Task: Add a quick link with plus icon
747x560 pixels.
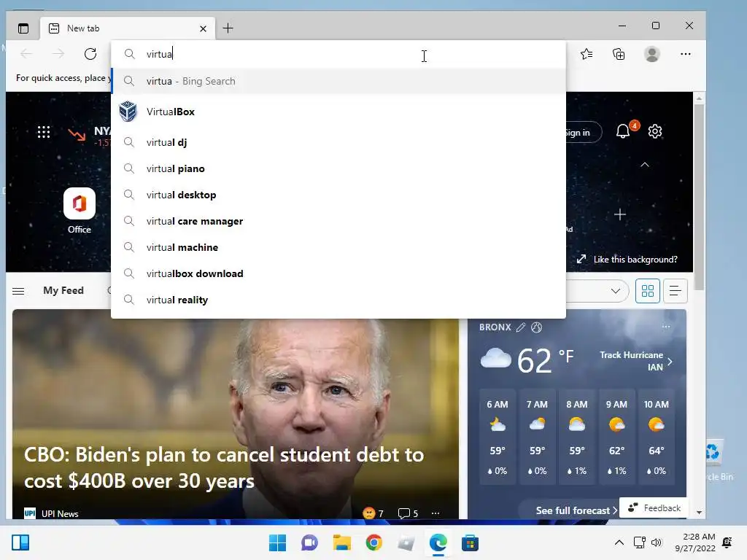Action: 619,215
